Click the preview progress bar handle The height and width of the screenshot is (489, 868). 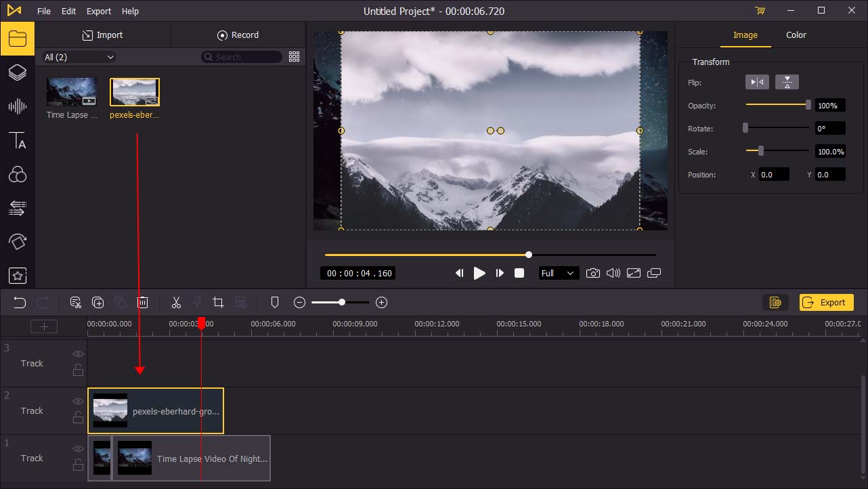pyautogui.click(x=529, y=255)
